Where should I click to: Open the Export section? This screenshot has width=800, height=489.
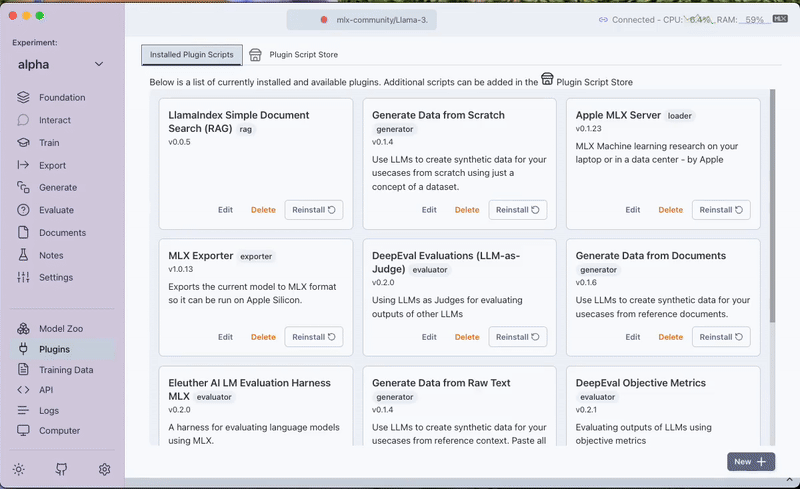tap(52, 166)
